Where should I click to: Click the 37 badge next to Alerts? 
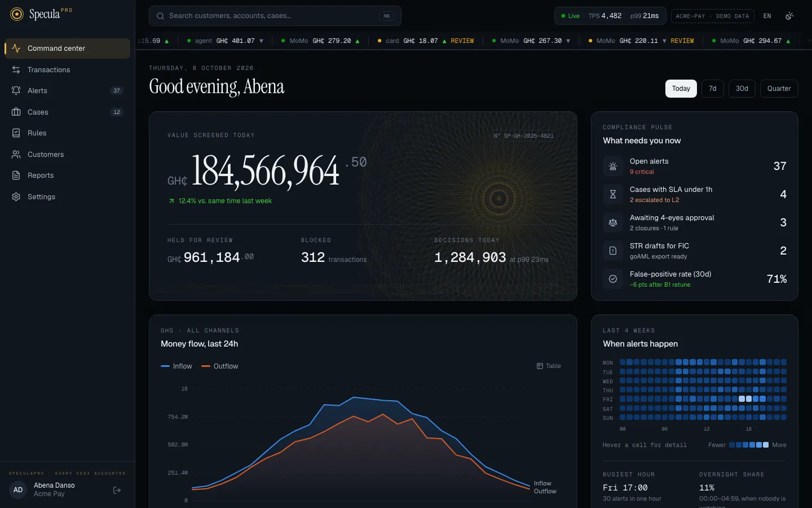pyautogui.click(x=117, y=90)
